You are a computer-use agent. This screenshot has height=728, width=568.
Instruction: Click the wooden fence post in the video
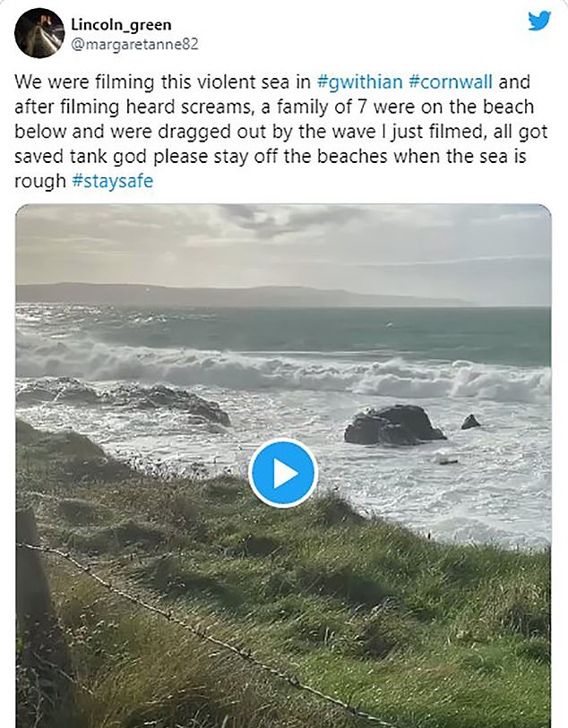point(33,576)
